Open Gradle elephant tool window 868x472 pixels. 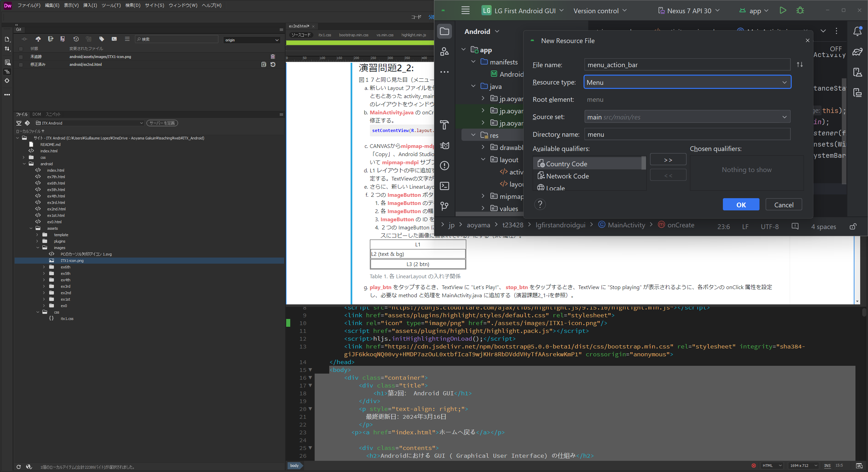pyautogui.click(x=857, y=52)
